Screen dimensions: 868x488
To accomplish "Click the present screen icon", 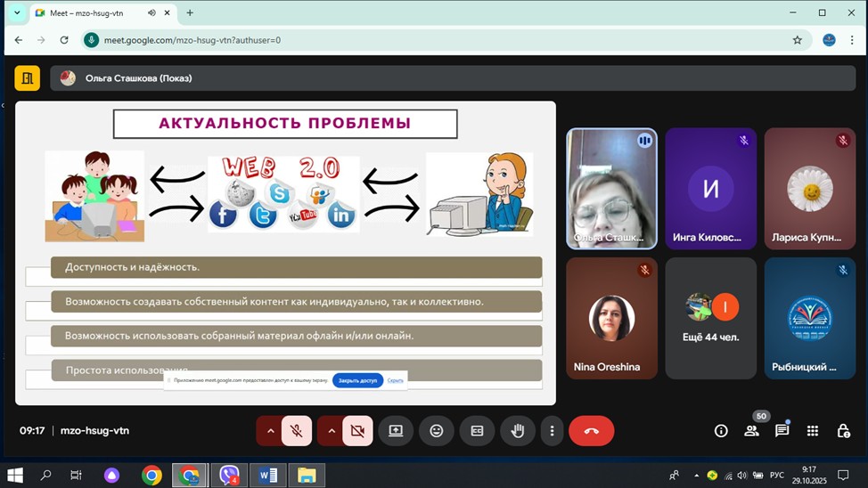I will coord(396,431).
